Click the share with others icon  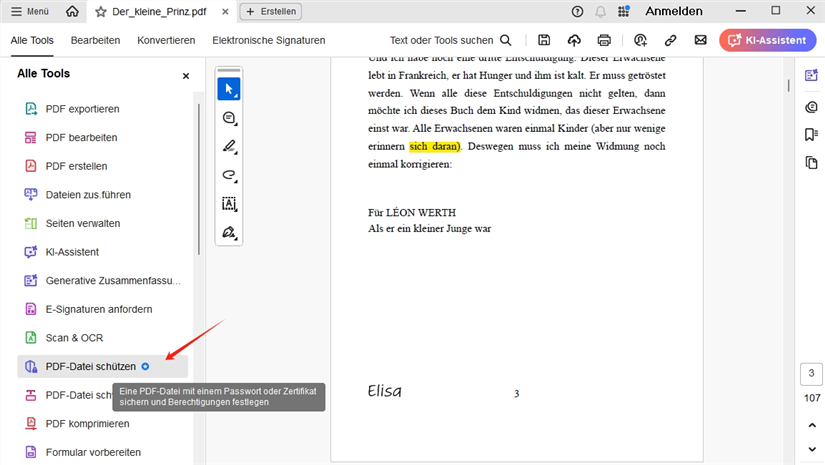click(640, 40)
